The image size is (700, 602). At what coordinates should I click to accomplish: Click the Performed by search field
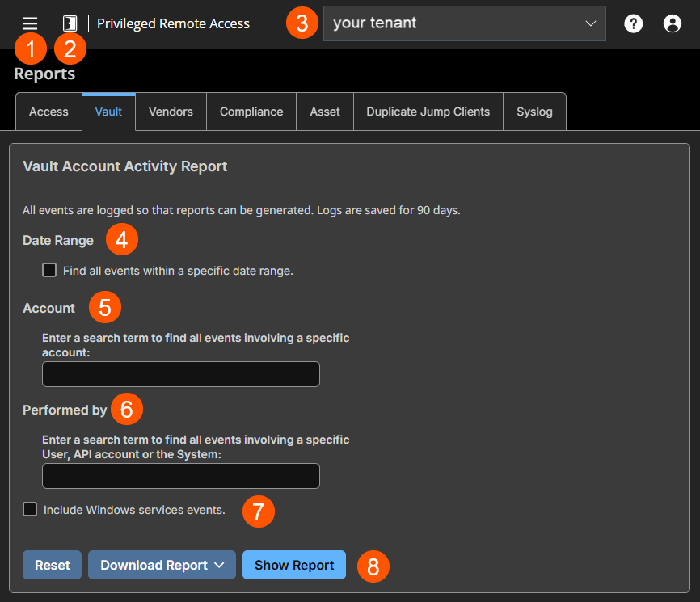point(180,476)
